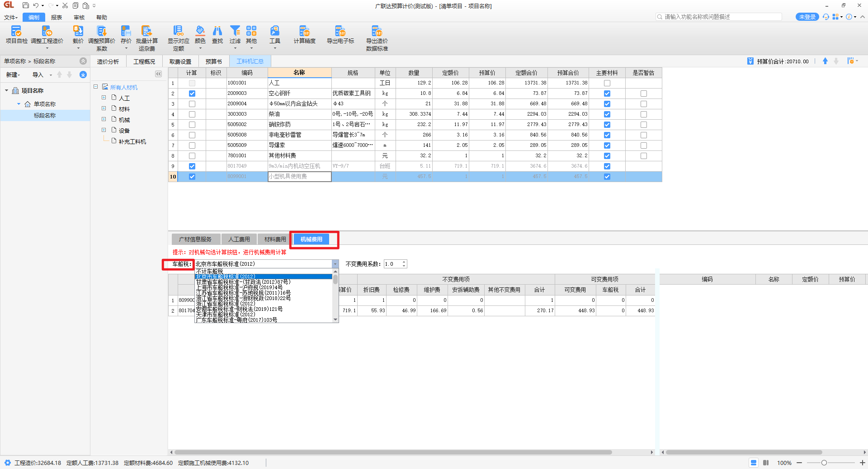This screenshot has width=868, height=469.
Task: Expand the 设备 tree node
Action: click(104, 130)
